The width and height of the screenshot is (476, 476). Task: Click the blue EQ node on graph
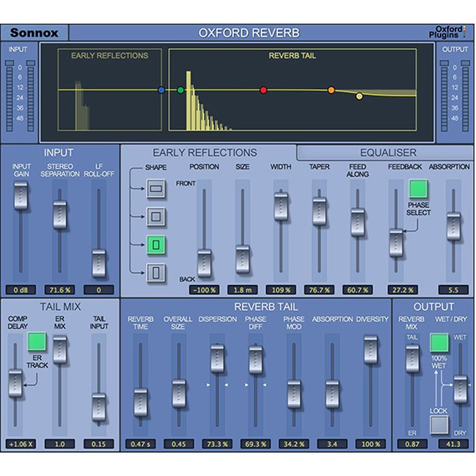pyautogui.click(x=161, y=90)
